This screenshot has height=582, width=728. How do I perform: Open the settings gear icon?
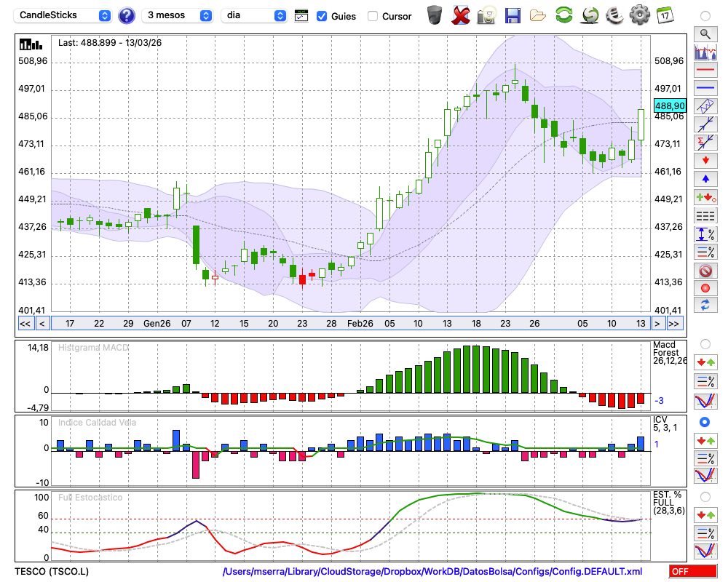639,15
